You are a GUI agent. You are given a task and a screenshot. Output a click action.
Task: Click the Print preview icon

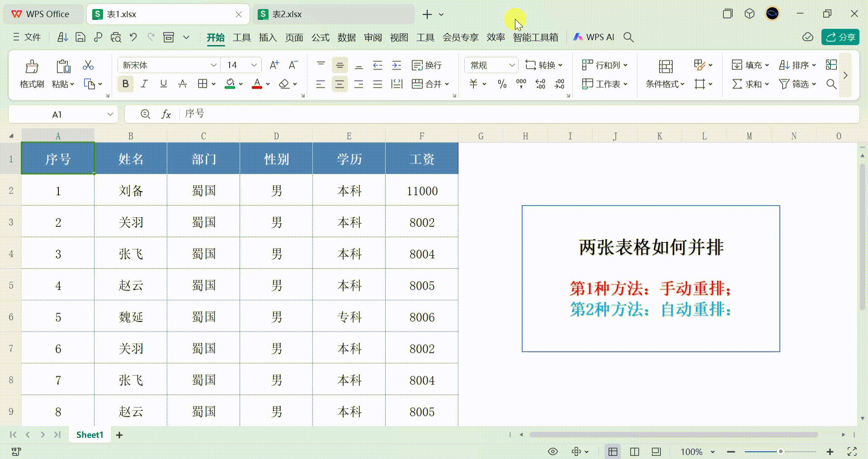116,37
